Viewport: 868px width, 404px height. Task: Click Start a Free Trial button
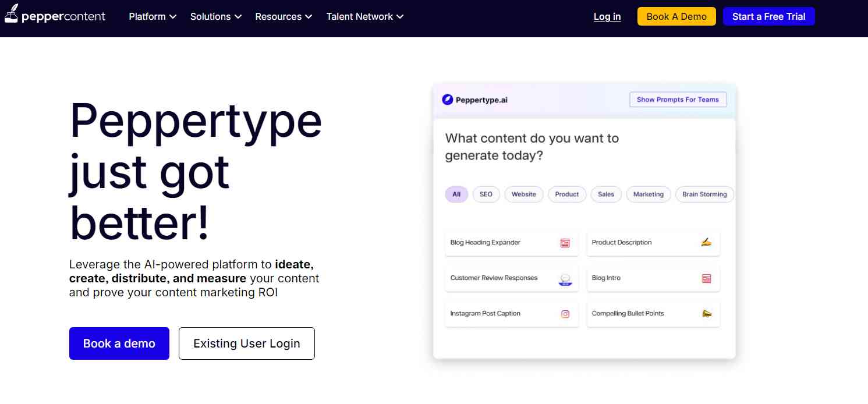(769, 16)
